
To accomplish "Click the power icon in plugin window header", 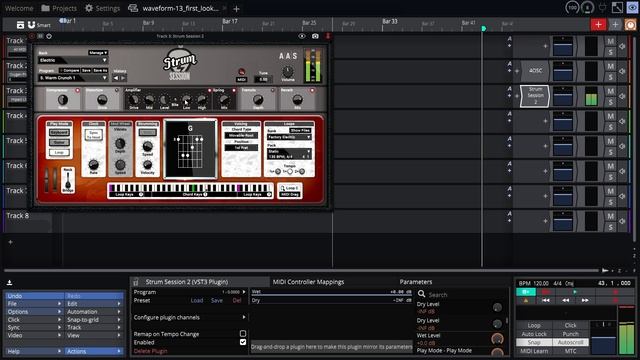I will click(x=49, y=36).
